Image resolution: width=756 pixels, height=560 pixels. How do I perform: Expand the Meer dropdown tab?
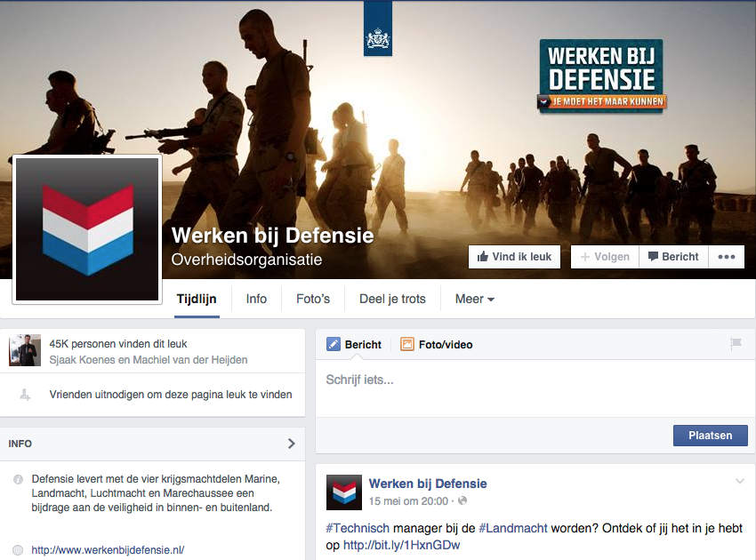tap(474, 299)
